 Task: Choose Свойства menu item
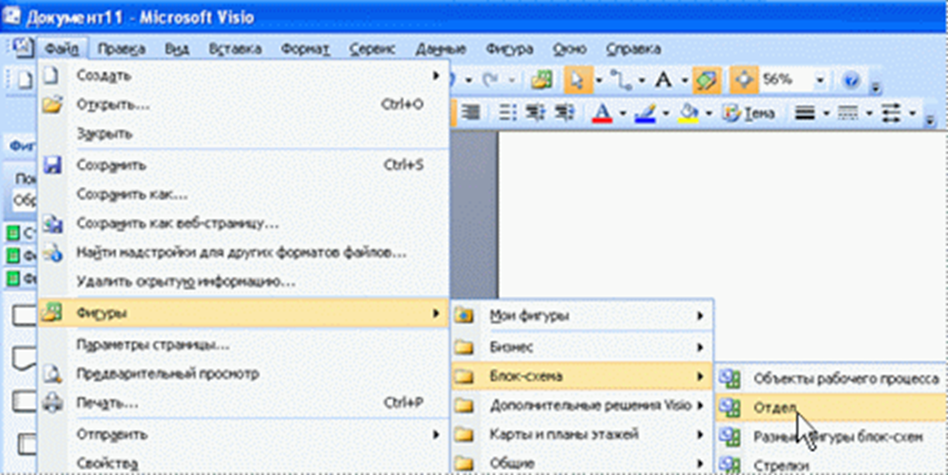tap(243, 462)
